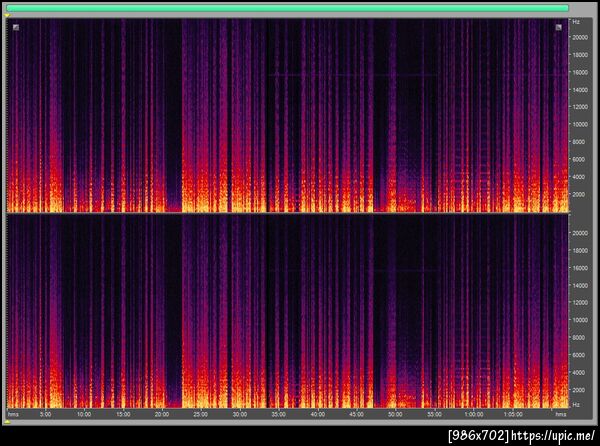Click the green zoom navigator bar
The image size is (600, 446).
(287, 8)
